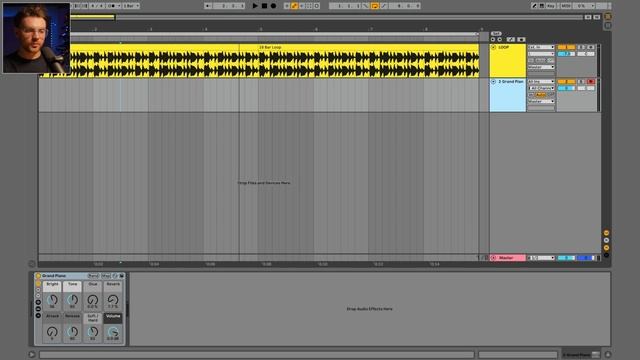Adjust the LOOP track volume slider
The width and height of the screenshot is (640, 360).
pos(566,54)
